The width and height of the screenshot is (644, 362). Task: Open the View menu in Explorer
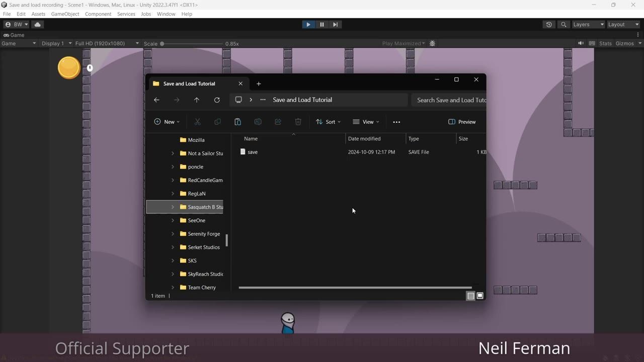point(366,122)
